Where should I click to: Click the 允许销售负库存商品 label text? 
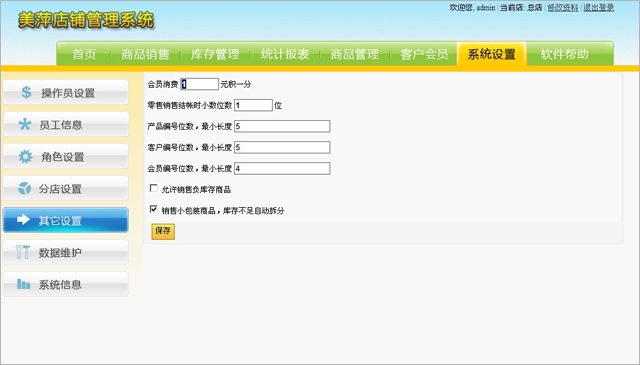(196, 189)
